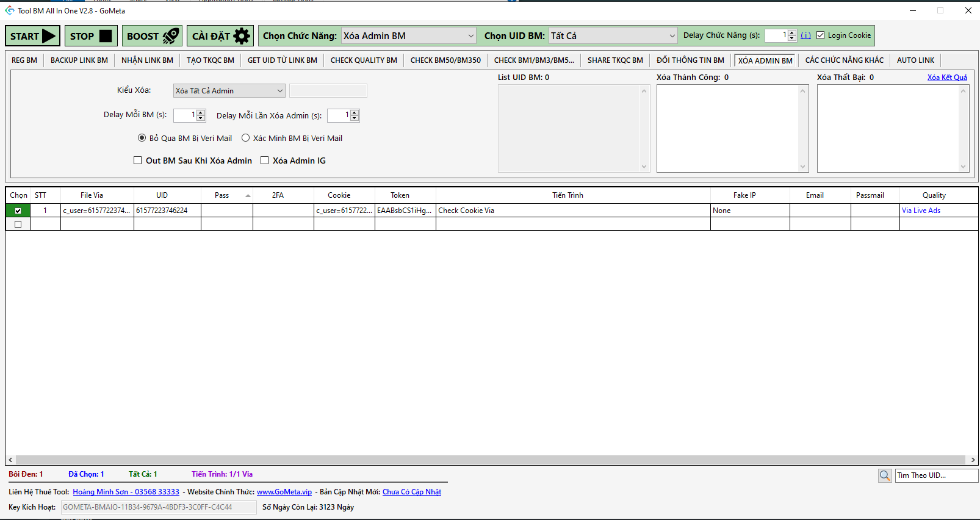Click the Đã Chọn: 1 status label
Image resolution: width=980 pixels, height=520 pixels.
[x=86, y=474]
